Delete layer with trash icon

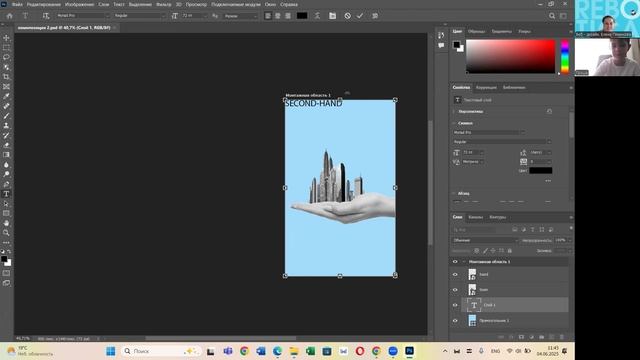point(562,337)
